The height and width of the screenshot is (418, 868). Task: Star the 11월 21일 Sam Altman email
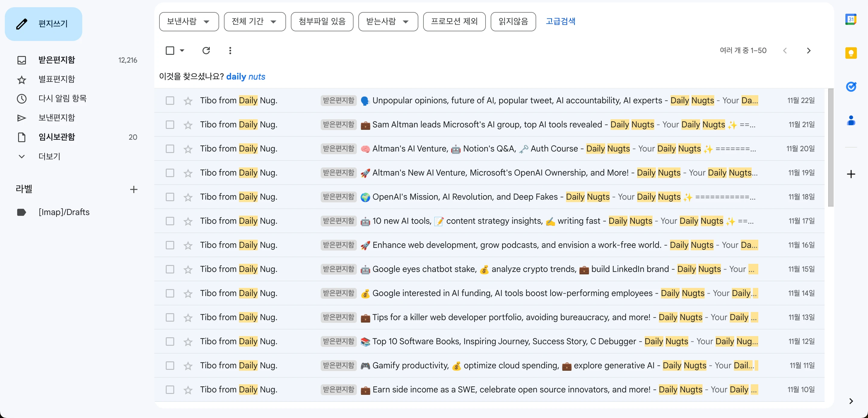coord(188,125)
